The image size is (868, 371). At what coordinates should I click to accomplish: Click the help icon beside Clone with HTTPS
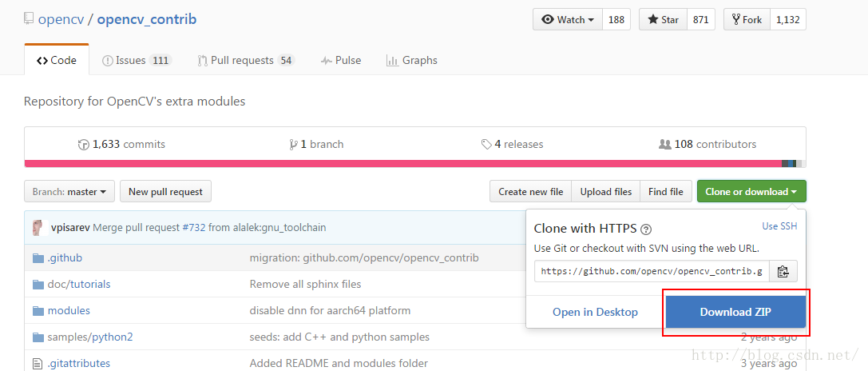pos(645,229)
